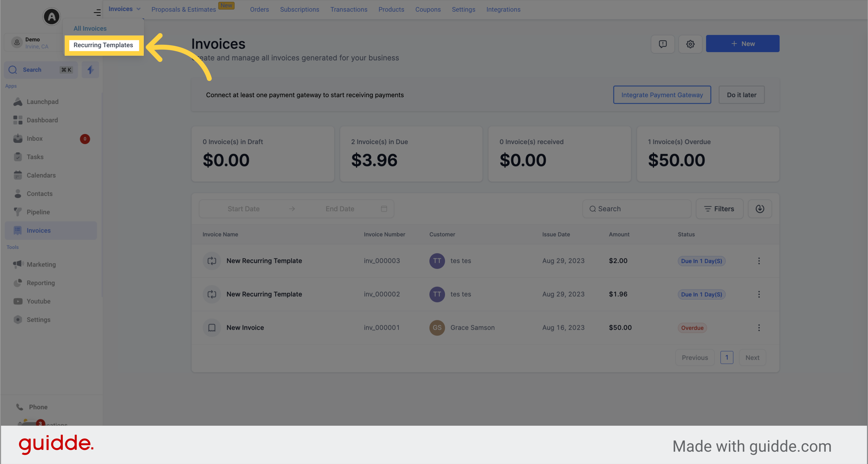Click the download/export icon next to Filters
Image resolution: width=868 pixels, height=464 pixels.
(x=759, y=209)
